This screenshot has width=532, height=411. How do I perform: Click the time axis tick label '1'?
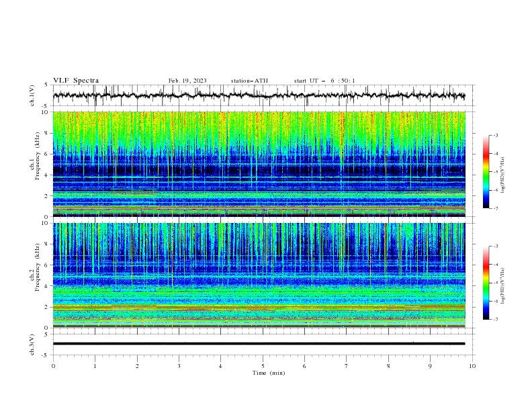tap(95, 366)
